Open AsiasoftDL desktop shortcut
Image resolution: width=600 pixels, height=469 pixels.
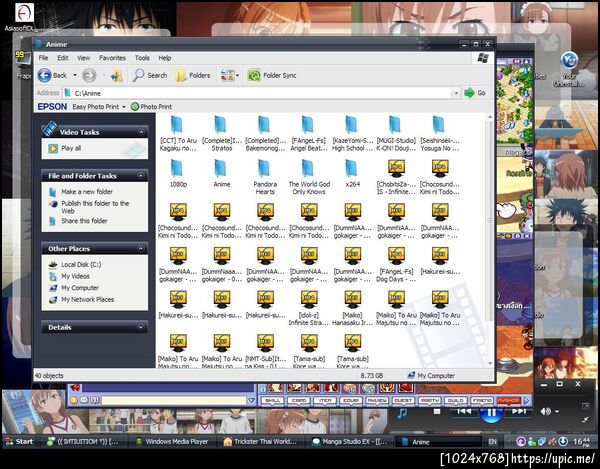pos(24,17)
